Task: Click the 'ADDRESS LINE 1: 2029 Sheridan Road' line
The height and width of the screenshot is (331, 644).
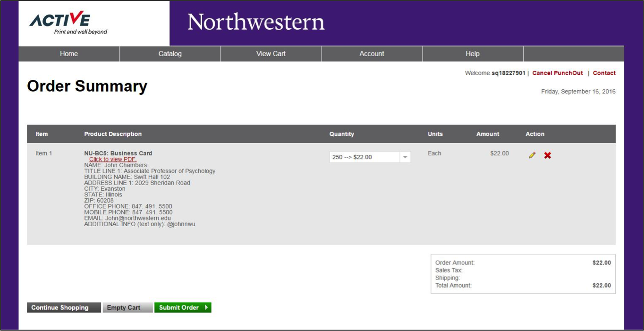Action: [x=137, y=183]
